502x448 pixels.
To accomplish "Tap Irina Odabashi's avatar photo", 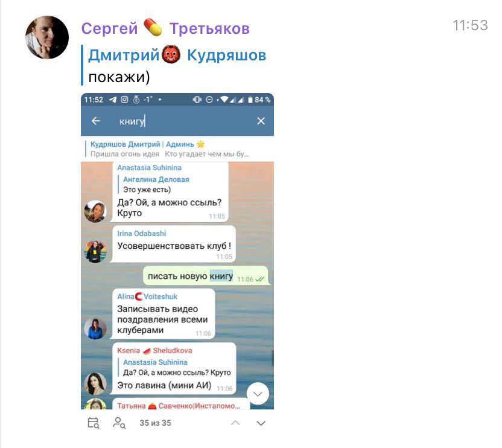I will 95,252.
